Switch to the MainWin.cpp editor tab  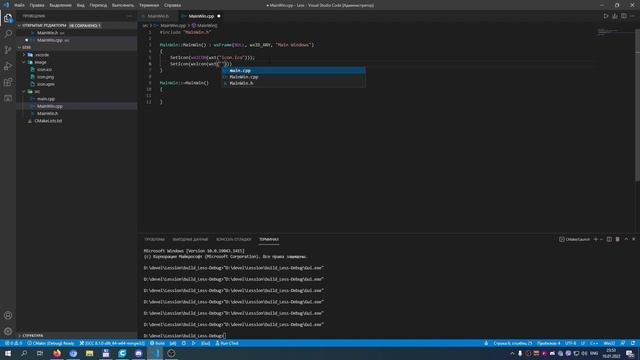pyautogui.click(x=201, y=16)
